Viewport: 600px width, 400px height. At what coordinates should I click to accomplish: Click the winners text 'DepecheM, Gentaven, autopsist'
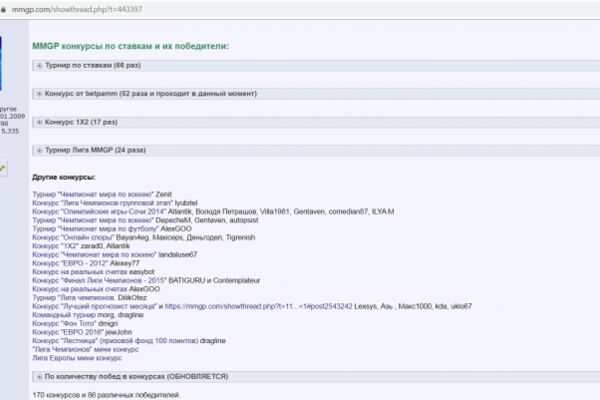coord(207,220)
